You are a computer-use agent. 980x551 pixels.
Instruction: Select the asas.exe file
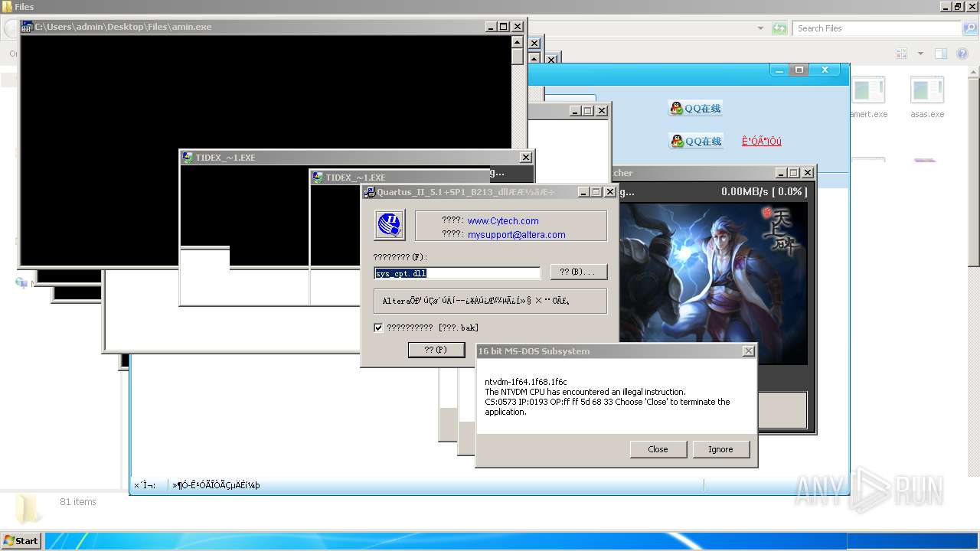[x=927, y=97]
